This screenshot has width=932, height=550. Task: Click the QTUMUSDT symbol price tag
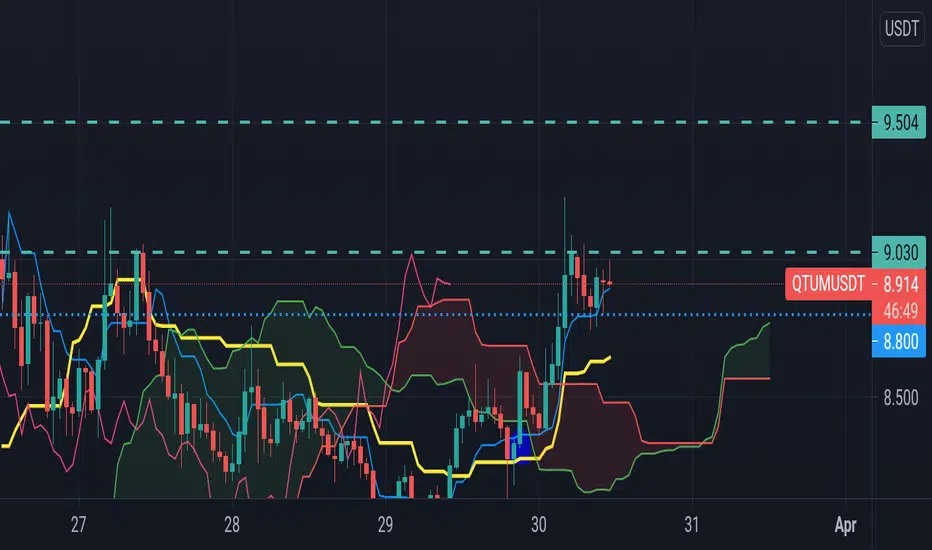828,284
